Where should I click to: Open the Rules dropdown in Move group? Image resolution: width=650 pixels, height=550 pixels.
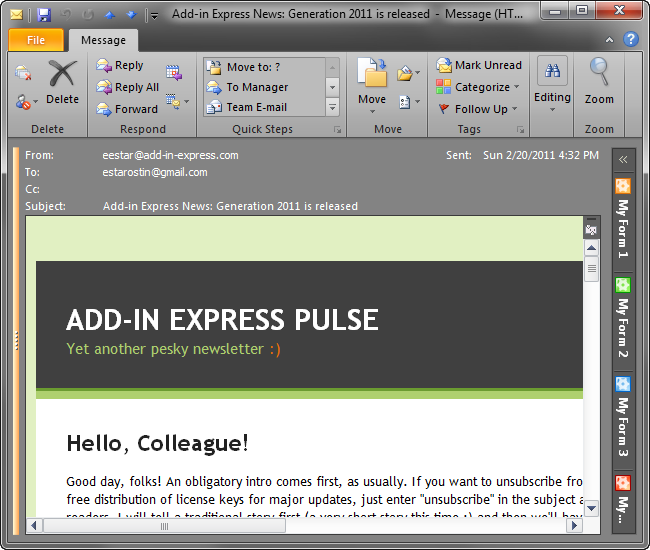coord(408,73)
